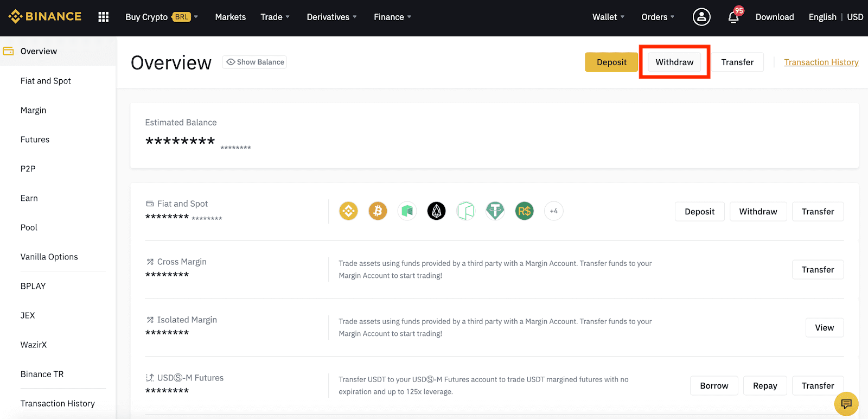This screenshot has height=419, width=868.
Task: Open the user profile icon
Action: pyautogui.click(x=701, y=17)
